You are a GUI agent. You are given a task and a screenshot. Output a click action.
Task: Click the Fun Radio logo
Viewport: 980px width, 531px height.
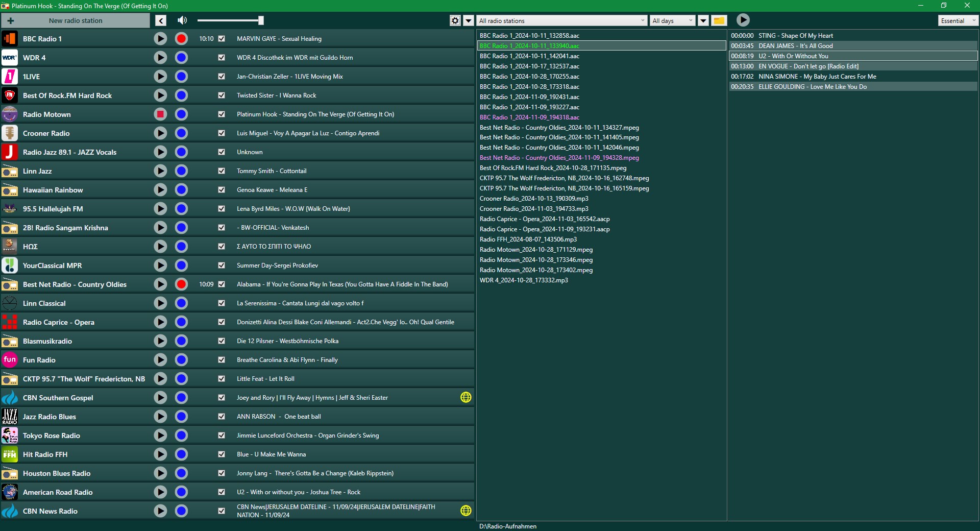[x=10, y=359]
